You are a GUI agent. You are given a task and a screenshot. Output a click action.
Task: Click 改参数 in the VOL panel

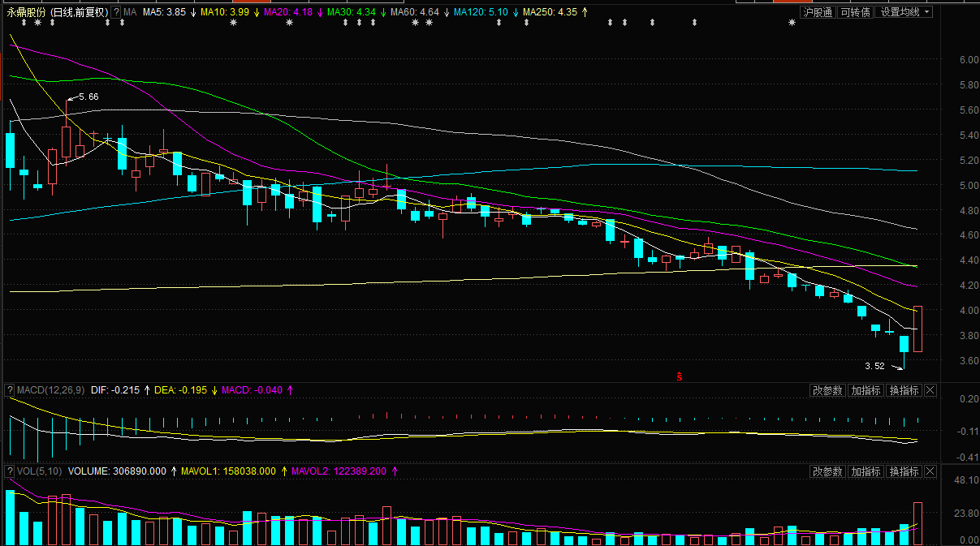[x=827, y=471]
